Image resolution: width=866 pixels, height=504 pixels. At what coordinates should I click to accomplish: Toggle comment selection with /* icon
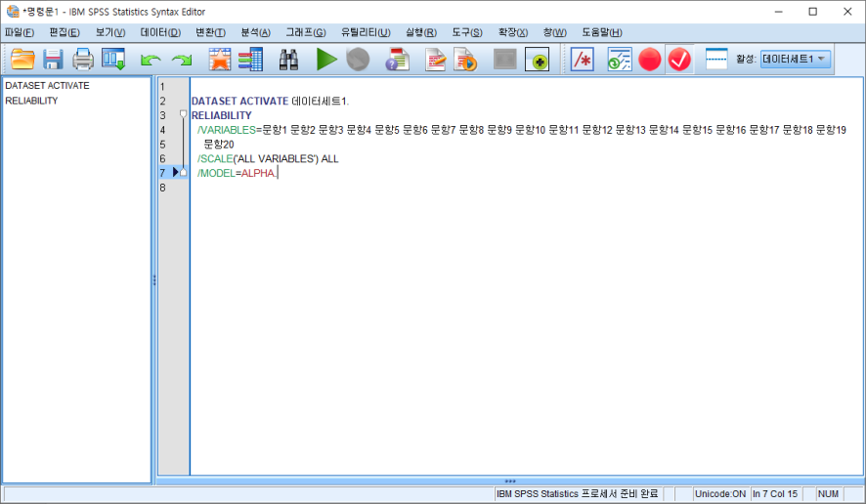pyautogui.click(x=583, y=59)
